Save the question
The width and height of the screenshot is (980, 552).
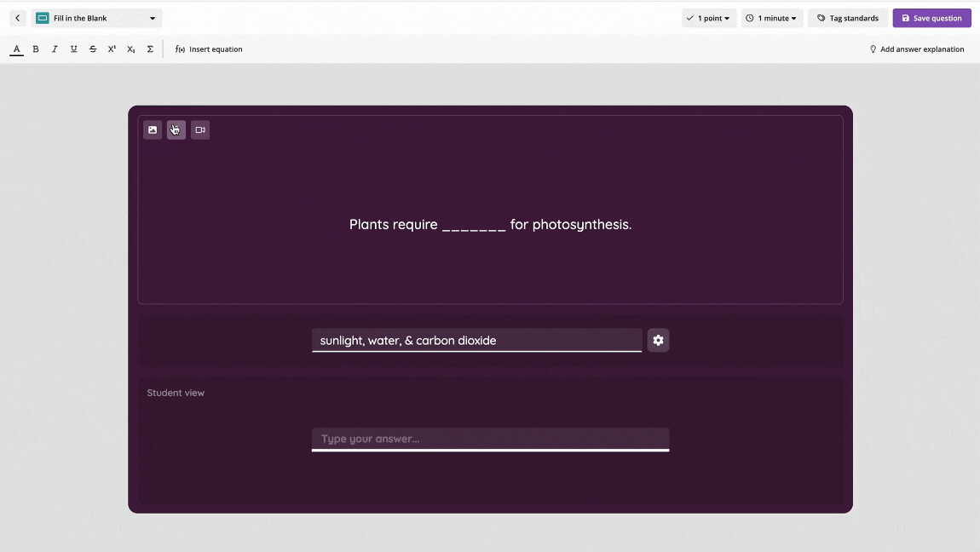pos(932,18)
